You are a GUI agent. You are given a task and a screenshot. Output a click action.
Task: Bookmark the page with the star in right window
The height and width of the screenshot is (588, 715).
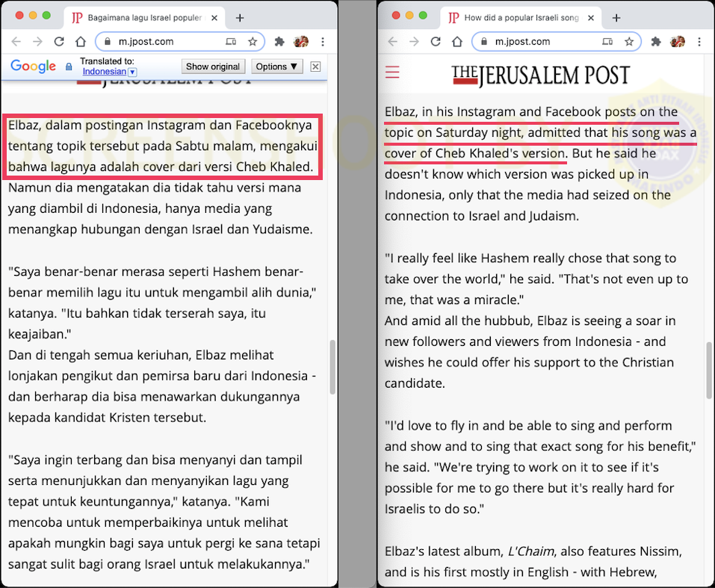pyautogui.click(x=629, y=42)
